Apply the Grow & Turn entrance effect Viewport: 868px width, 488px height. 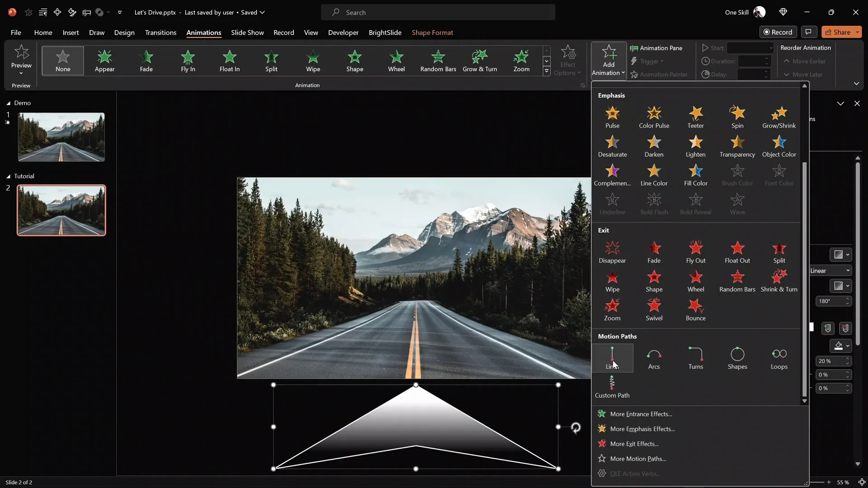pyautogui.click(x=479, y=61)
